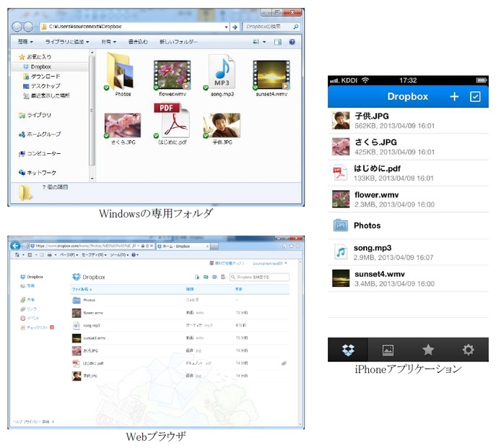Viewport: 496px width, 448px height.
Task: Open the ページ(P) browser menu
Action: point(69,255)
